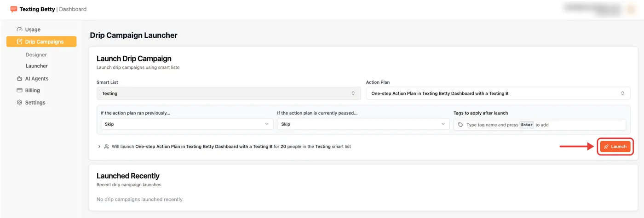Screen dimensions: 644x218
Task: Open the 'ran previously' Skip dropdown
Action: (187, 124)
